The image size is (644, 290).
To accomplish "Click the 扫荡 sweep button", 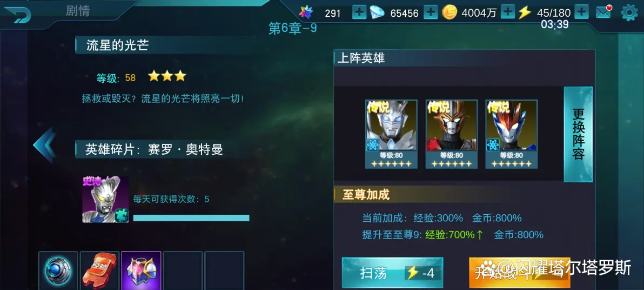I will 392,273.
